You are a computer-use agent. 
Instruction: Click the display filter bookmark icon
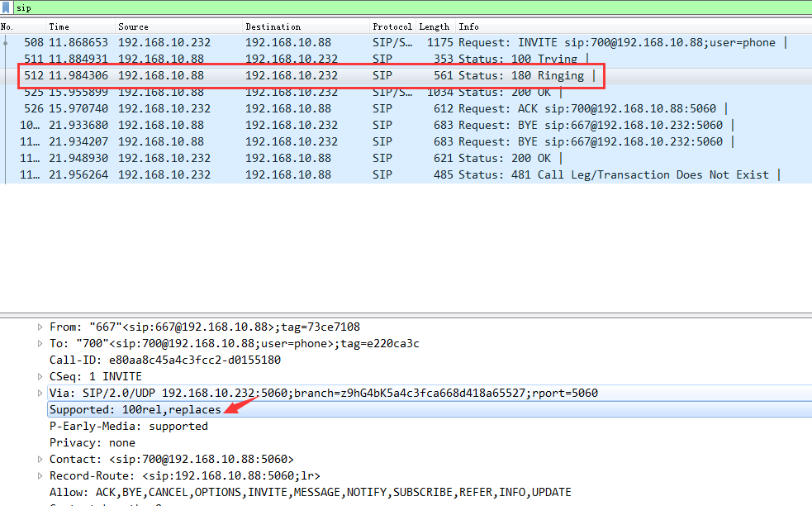7,7
